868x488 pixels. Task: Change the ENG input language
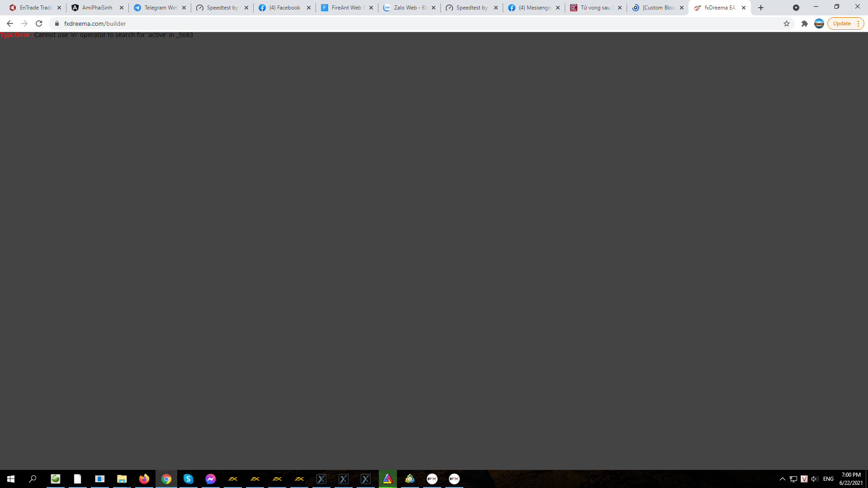pyautogui.click(x=828, y=479)
